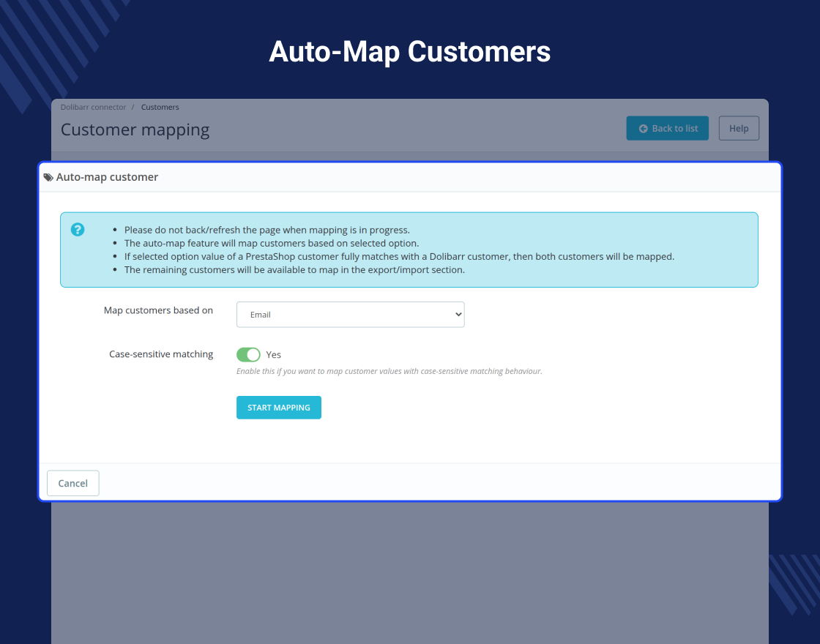Open the Map customers based on dropdown
Screen dimensions: 820x644
[x=351, y=315]
